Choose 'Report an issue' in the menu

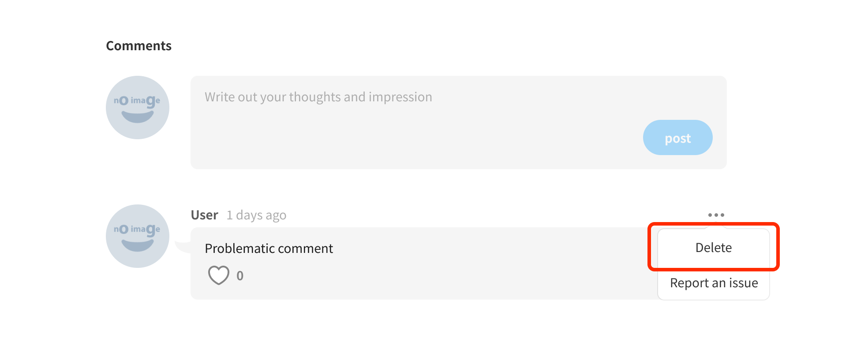[x=713, y=283]
